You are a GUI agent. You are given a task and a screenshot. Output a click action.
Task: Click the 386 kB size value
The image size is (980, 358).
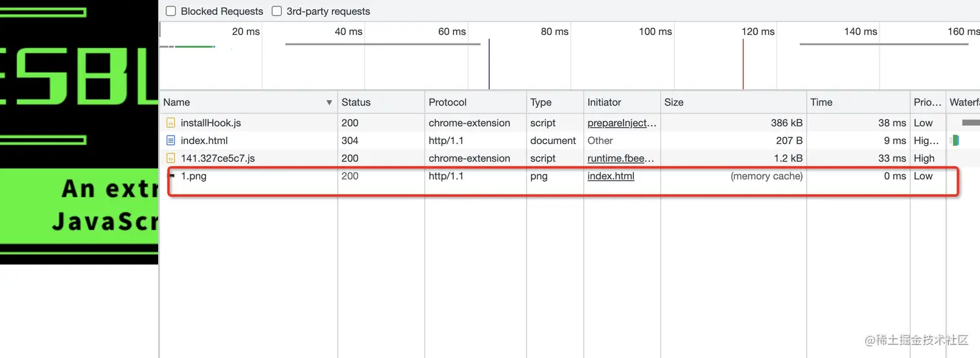click(x=787, y=123)
